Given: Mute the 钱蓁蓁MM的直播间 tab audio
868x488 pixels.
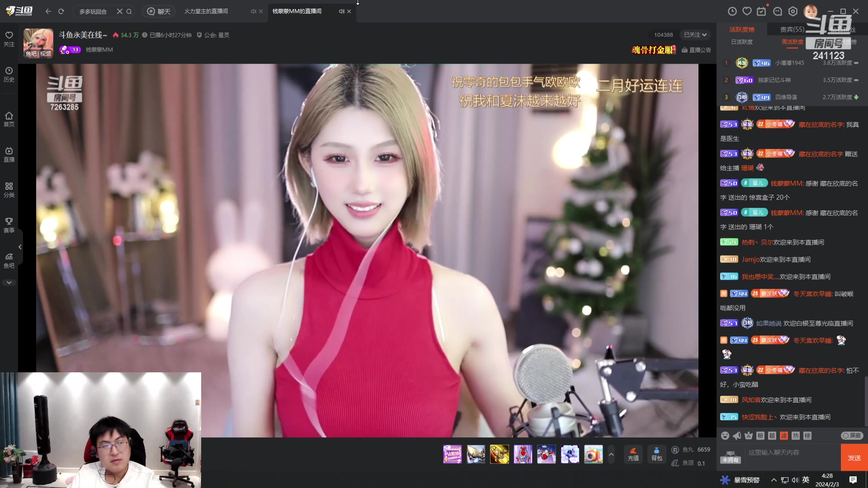Looking at the screenshot, I should pyautogui.click(x=341, y=11).
